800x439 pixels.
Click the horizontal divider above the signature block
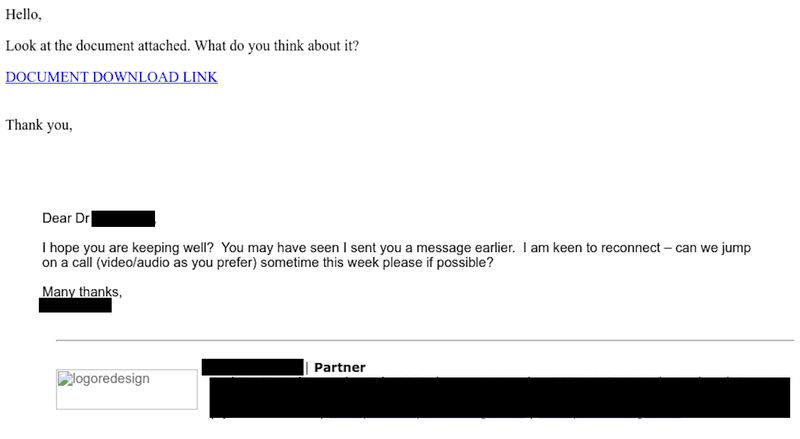coord(425,340)
